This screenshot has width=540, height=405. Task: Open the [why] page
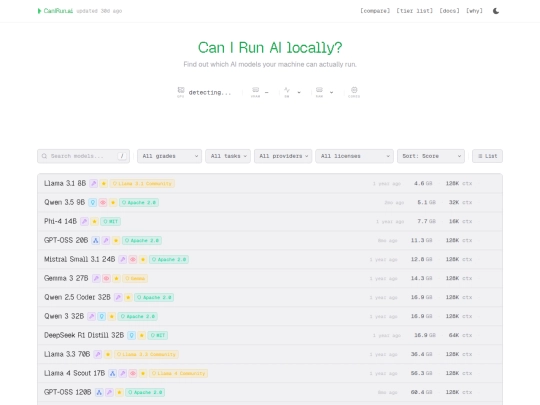(474, 11)
